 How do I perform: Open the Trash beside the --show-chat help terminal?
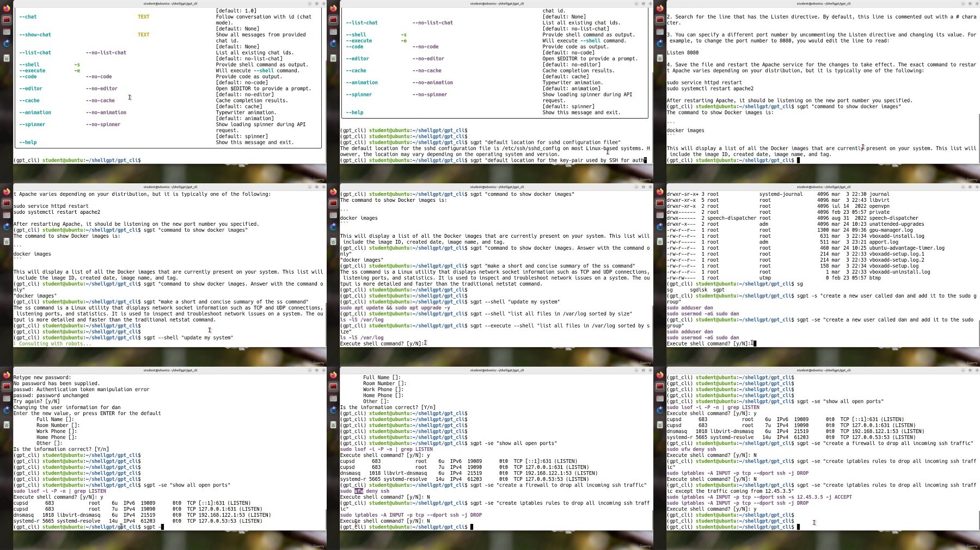pyautogui.click(x=7, y=58)
